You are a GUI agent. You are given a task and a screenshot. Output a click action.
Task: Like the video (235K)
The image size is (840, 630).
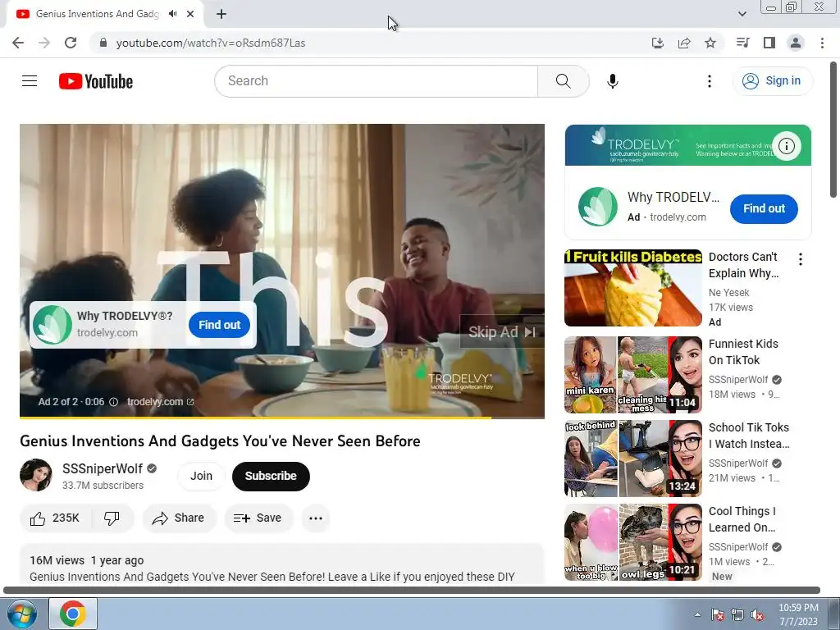(x=55, y=518)
